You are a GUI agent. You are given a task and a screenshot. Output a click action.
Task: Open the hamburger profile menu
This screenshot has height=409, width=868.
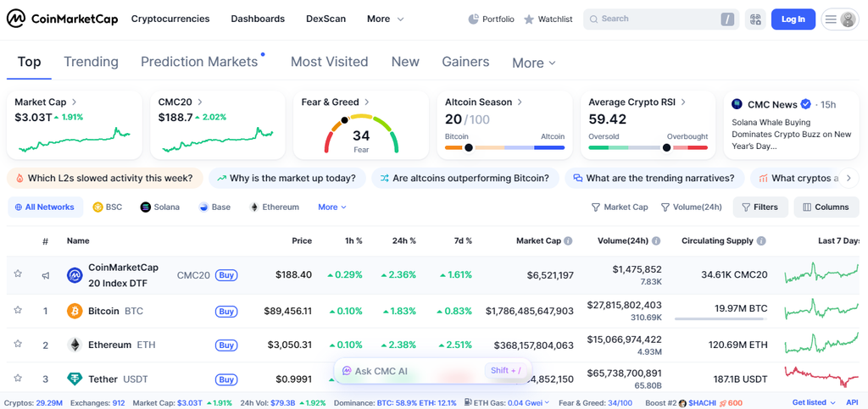[840, 19]
